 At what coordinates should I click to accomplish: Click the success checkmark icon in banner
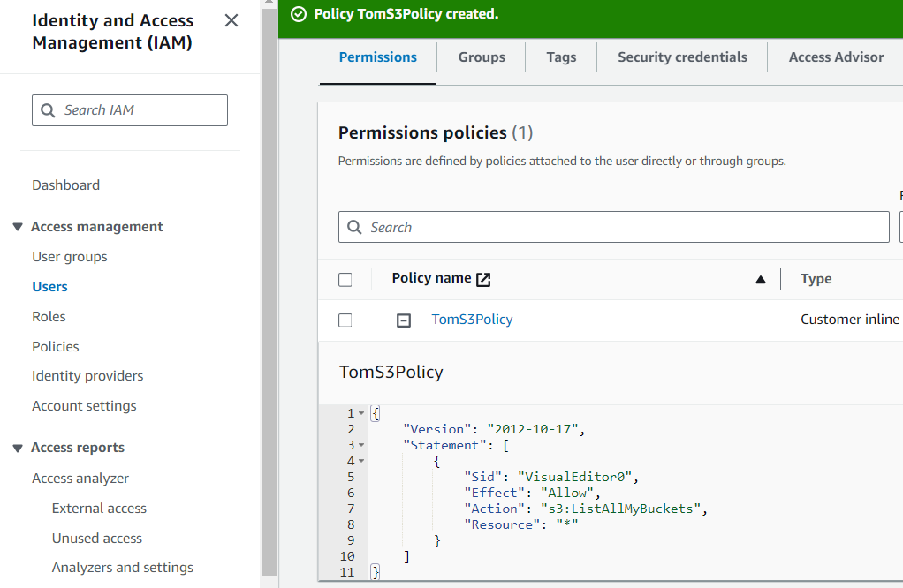tap(299, 14)
